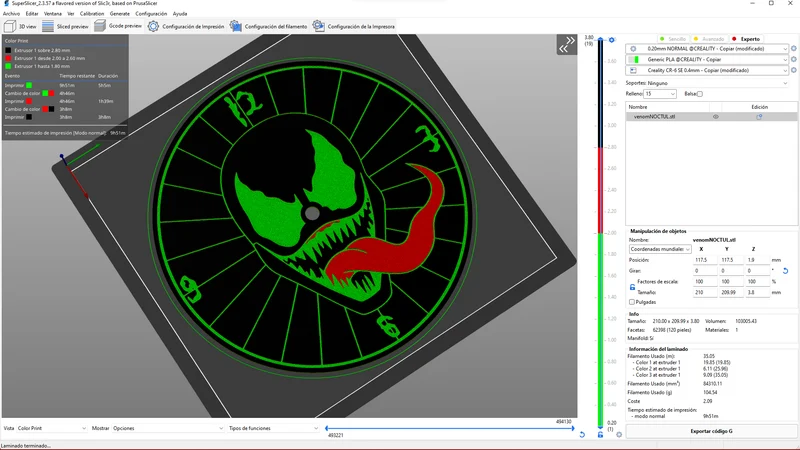Click the Posición X input field
Image resolution: width=800 pixels, height=450 pixels.
[x=705, y=260]
